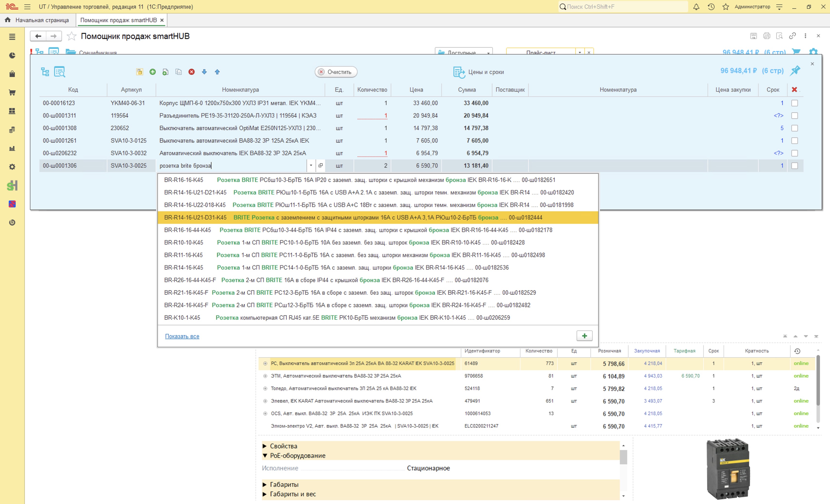Viewport: 830px width, 504px height.
Task: Open the bar chart section in sidebar
Action: [12, 148]
